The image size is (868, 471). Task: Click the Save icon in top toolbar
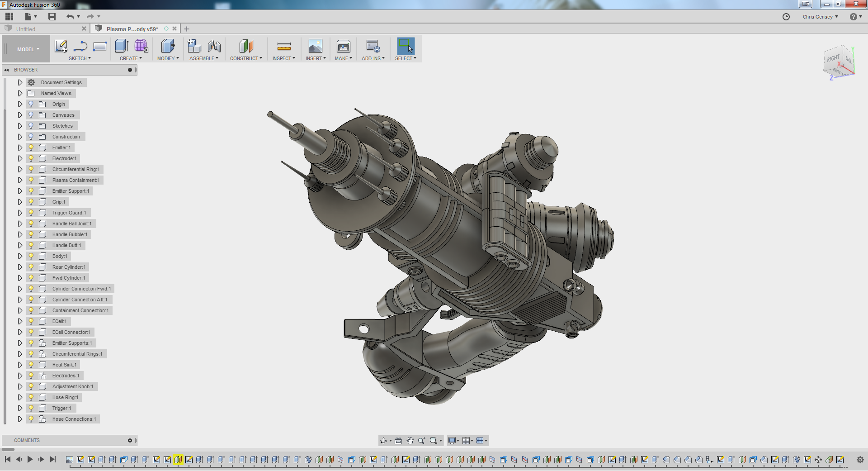[52, 17]
